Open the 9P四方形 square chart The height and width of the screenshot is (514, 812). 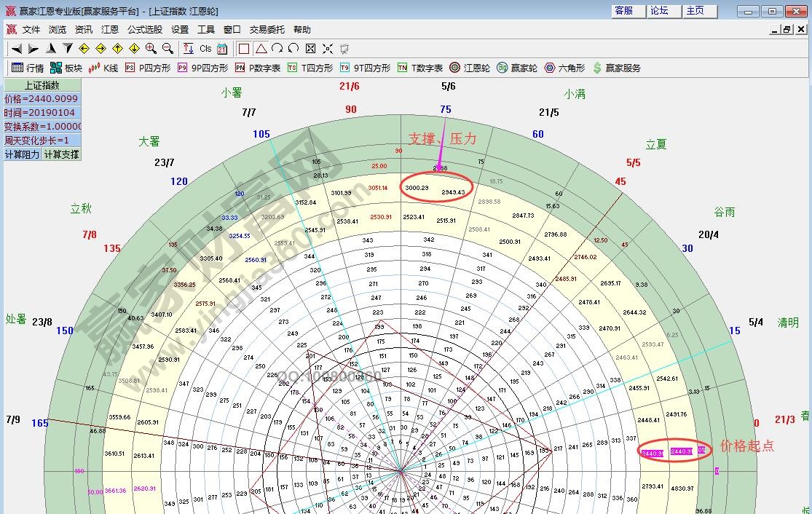(202, 68)
